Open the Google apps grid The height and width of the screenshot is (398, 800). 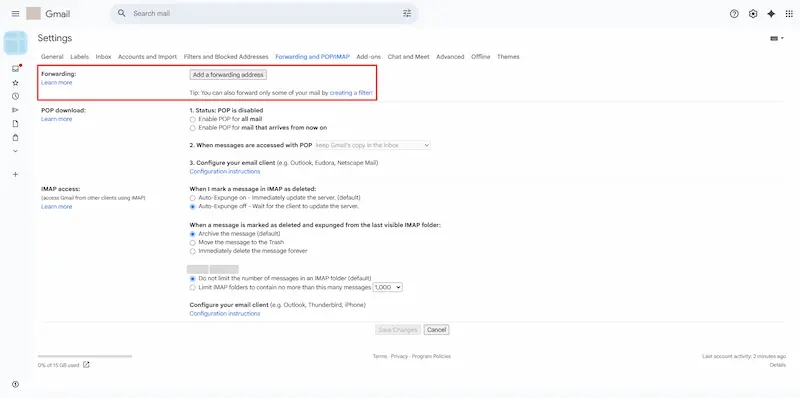tap(789, 14)
